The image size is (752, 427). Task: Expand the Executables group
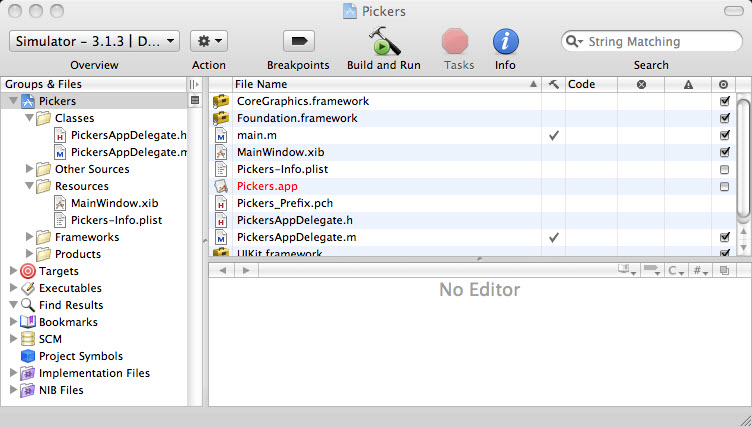tap(13, 288)
